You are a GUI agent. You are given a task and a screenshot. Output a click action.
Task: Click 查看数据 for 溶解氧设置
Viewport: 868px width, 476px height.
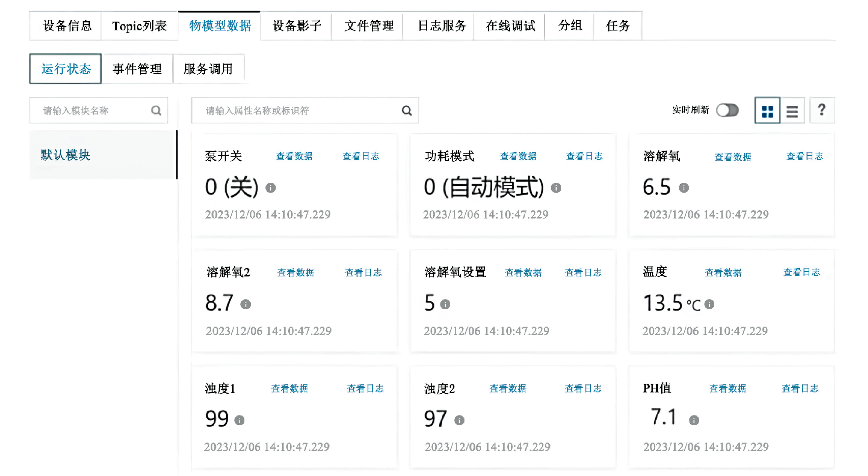(523, 272)
